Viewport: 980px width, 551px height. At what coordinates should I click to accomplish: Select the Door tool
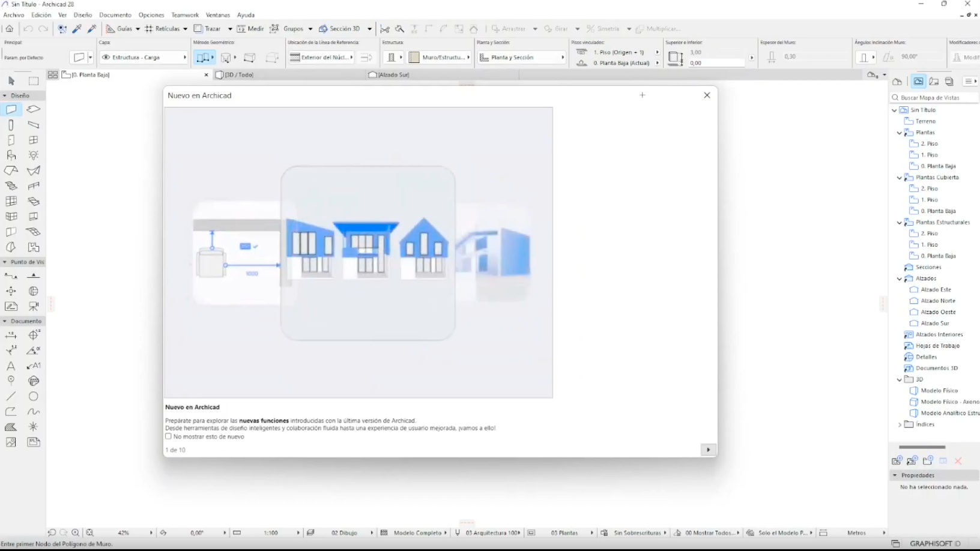pyautogui.click(x=11, y=140)
